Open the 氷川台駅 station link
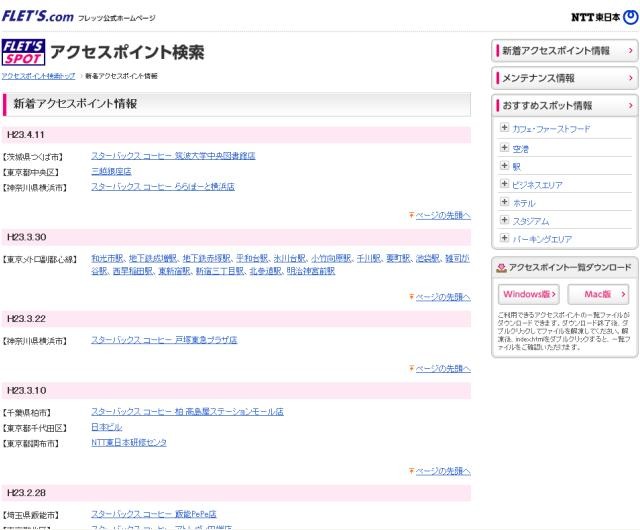The width and height of the screenshot is (640, 530). coord(289,258)
